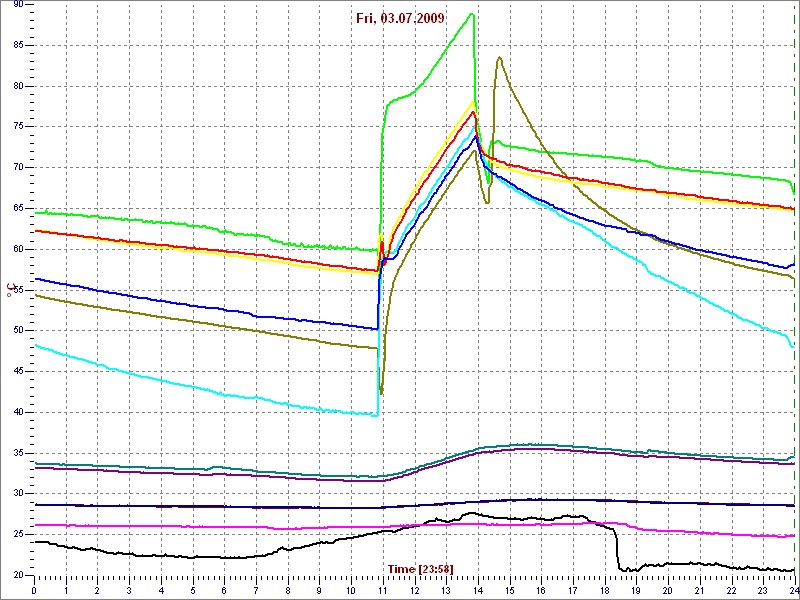
Task: Click hour '12' on the time axis
Action: click(414, 589)
